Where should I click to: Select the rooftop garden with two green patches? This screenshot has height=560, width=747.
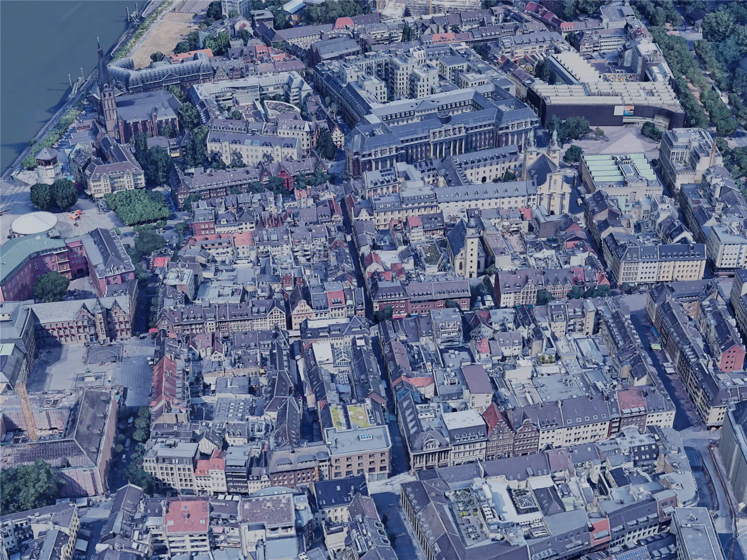pos(351,416)
